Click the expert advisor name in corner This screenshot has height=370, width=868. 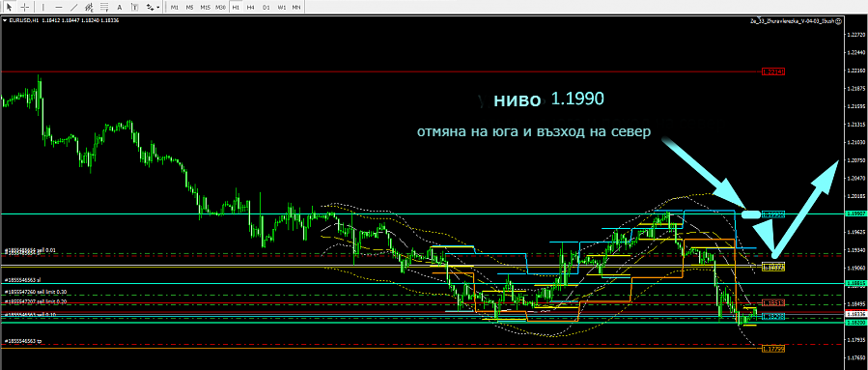791,21
